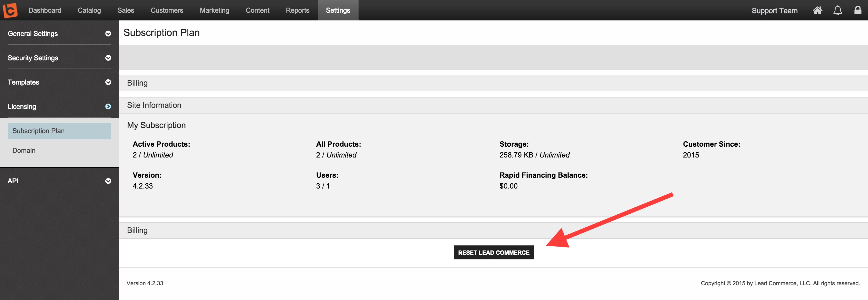Click My Subscription heading
The width and height of the screenshot is (868, 300).
click(x=156, y=125)
